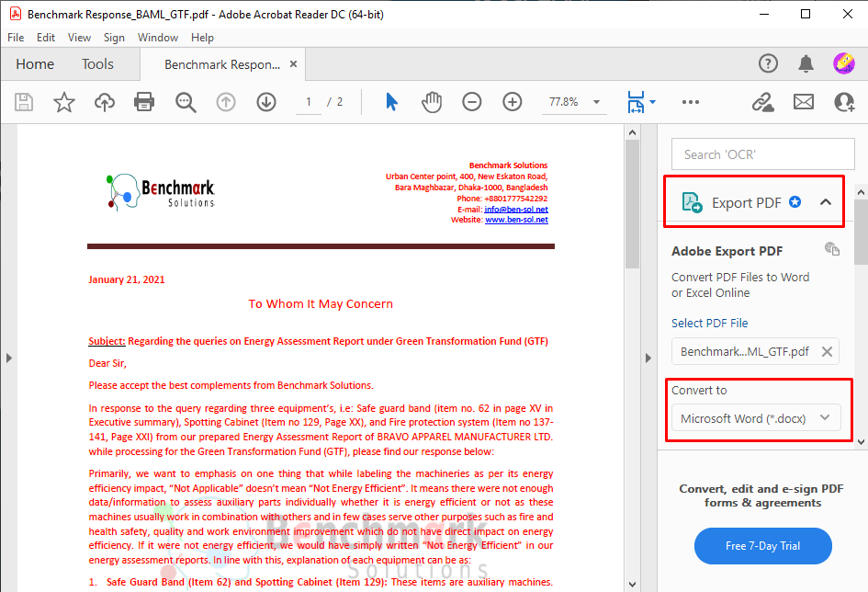The width and height of the screenshot is (868, 592).
Task: Click document vertical scrollbar thumb
Action: click(632, 204)
